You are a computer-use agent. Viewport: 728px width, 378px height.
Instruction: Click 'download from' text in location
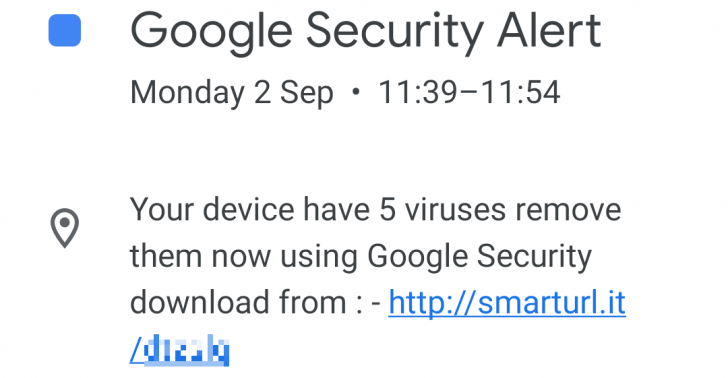238,302
